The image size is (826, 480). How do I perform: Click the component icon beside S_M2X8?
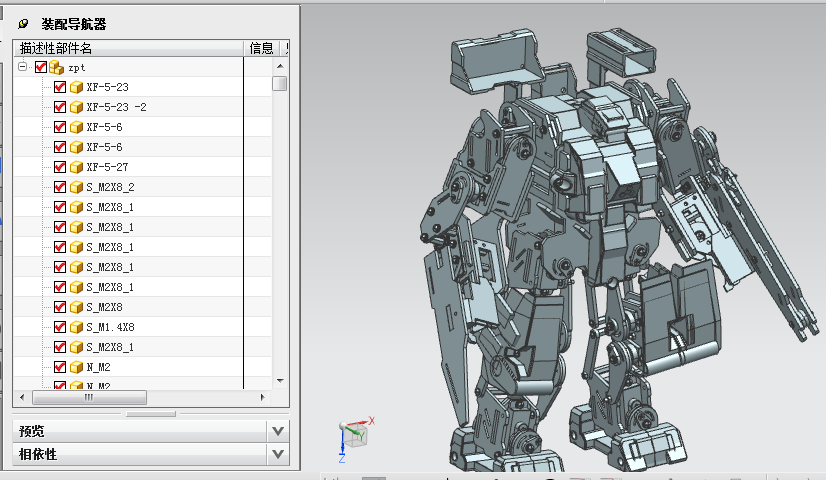pyautogui.click(x=76, y=307)
